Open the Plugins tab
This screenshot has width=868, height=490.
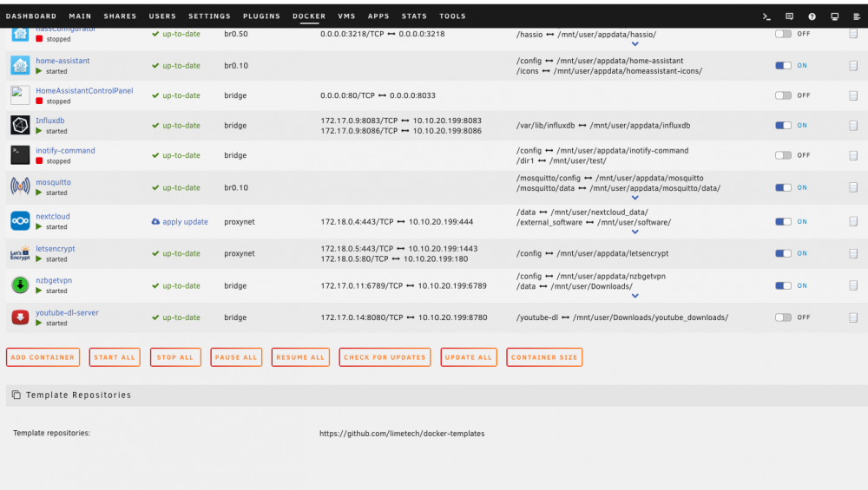pos(261,16)
